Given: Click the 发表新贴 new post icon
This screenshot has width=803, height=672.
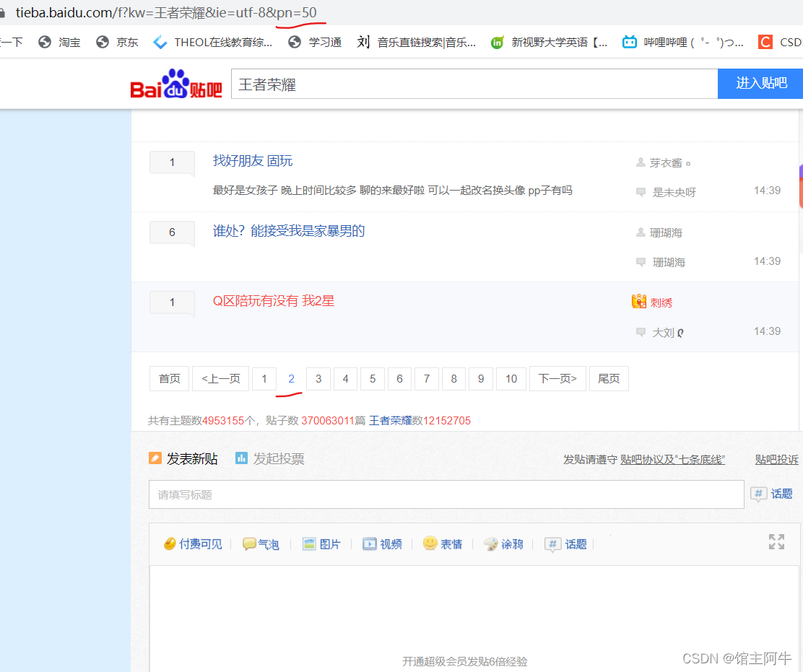Looking at the screenshot, I should point(155,458).
